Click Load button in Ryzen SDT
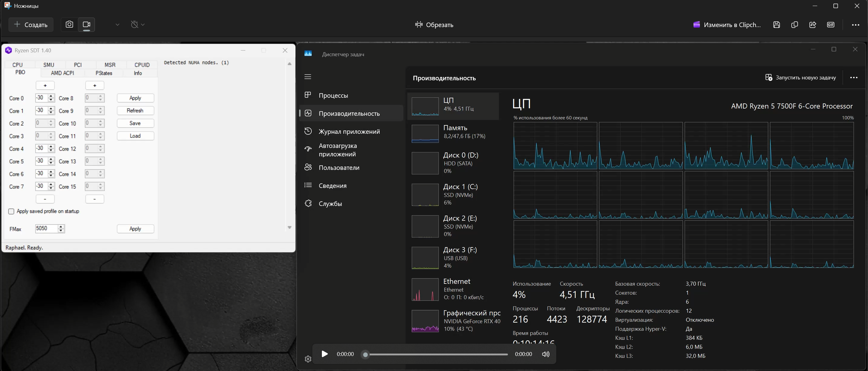This screenshot has width=868, height=371. (x=136, y=136)
